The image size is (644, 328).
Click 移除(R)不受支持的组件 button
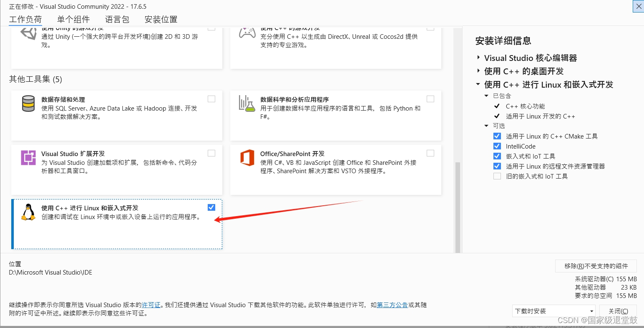click(x=596, y=266)
